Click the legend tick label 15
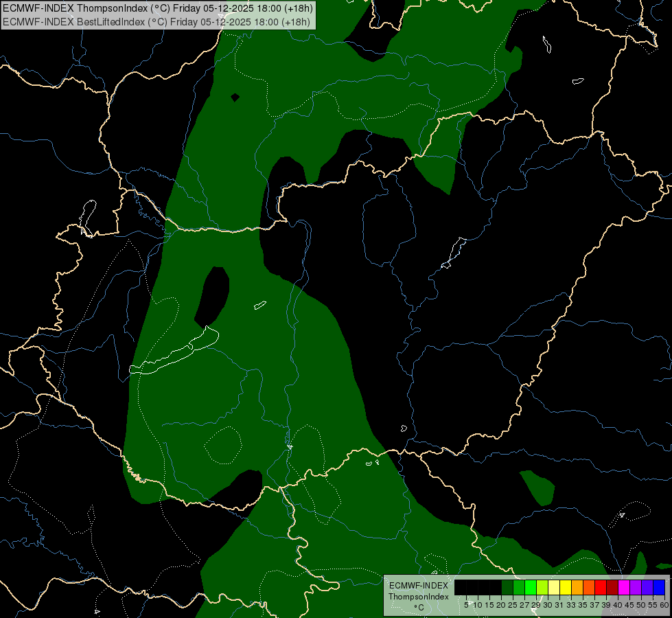The width and height of the screenshot is (672, 618). tap(490, 605)
